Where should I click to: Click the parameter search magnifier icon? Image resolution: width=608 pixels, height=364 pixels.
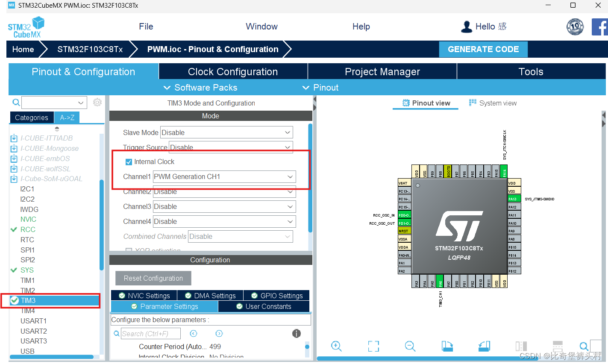pyautogui.click(x=117, y=334)
